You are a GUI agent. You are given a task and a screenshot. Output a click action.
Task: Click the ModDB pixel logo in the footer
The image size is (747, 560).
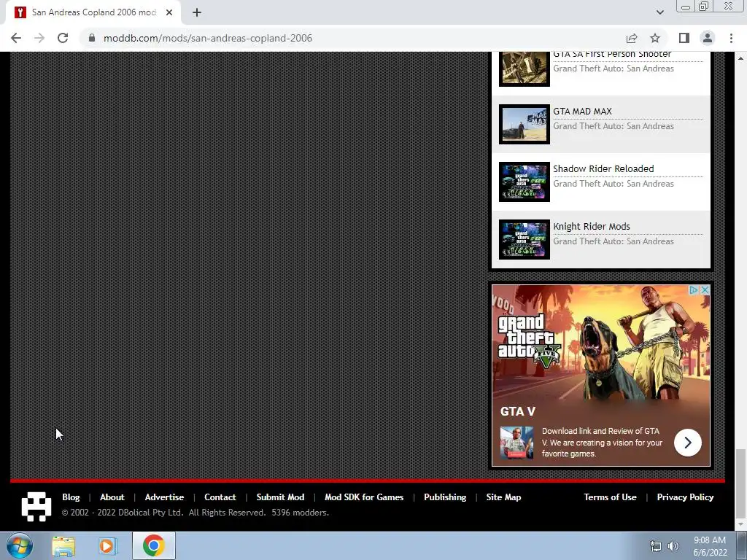(x=36, y=506)
